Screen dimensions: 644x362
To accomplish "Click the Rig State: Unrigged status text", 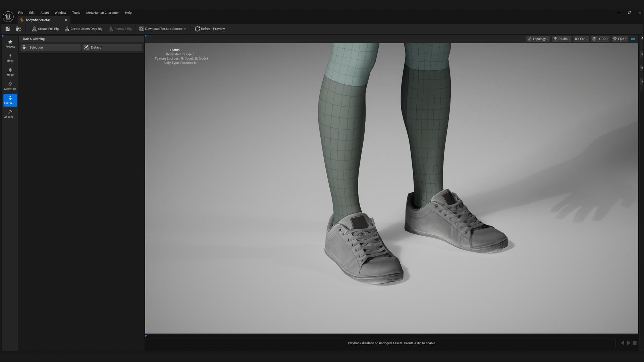I will [180, 54].
